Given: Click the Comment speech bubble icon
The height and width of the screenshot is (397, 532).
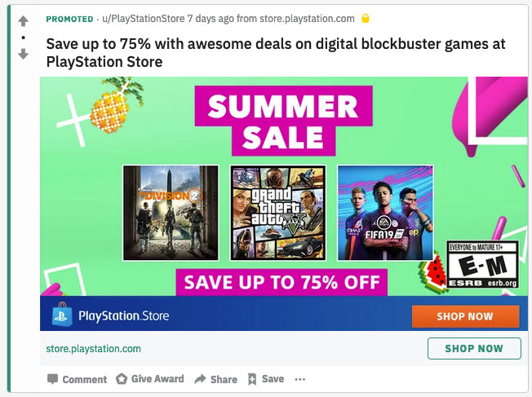Looking at the screenshot, I should (x=52, y=379).
